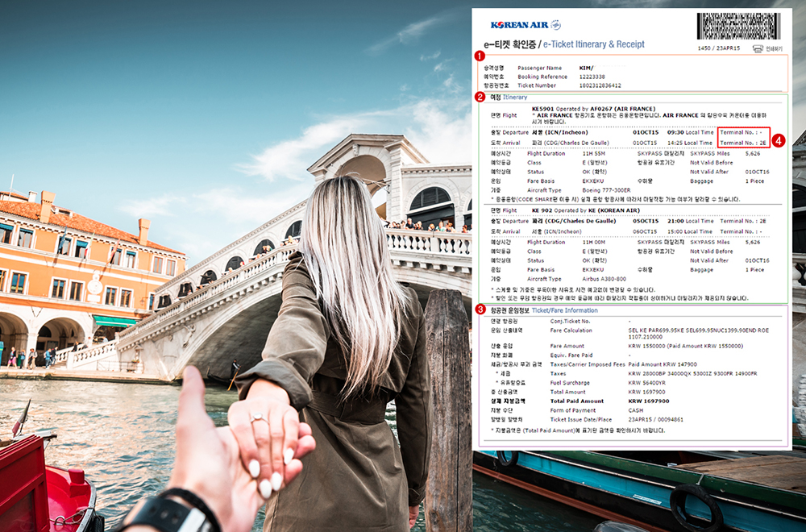Click the red-boxed Terminal No. 2E

tap(743, 143)
